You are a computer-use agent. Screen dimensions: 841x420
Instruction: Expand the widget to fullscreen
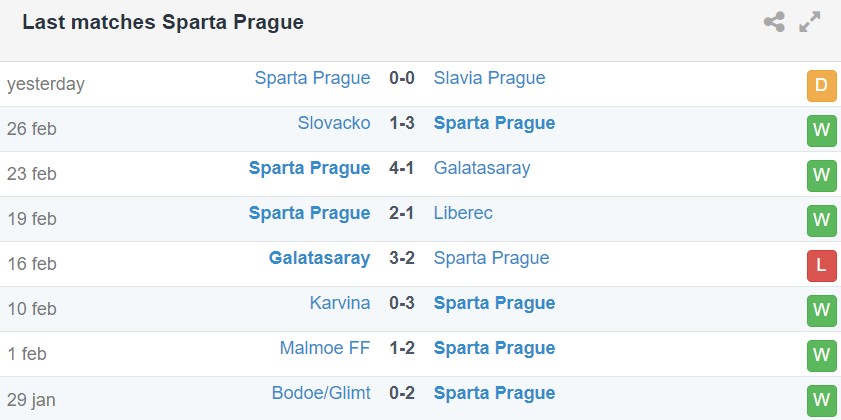tap(810, 22)
